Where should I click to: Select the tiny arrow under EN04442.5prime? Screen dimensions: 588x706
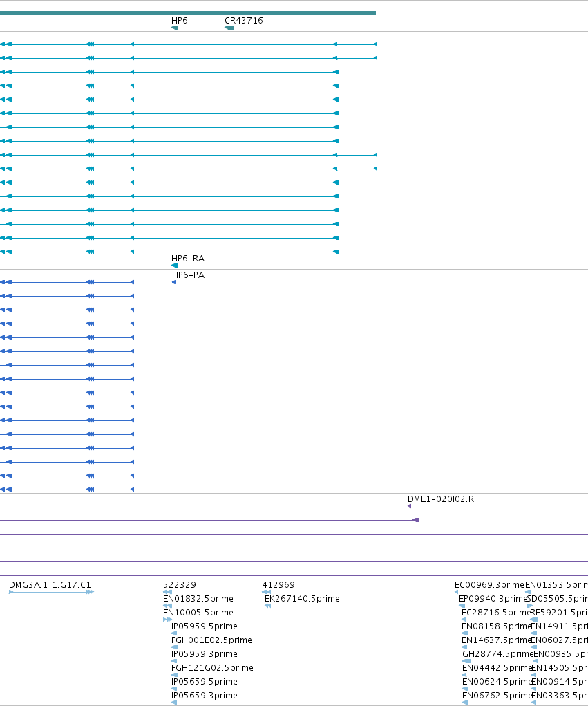(x=464, y=675)
